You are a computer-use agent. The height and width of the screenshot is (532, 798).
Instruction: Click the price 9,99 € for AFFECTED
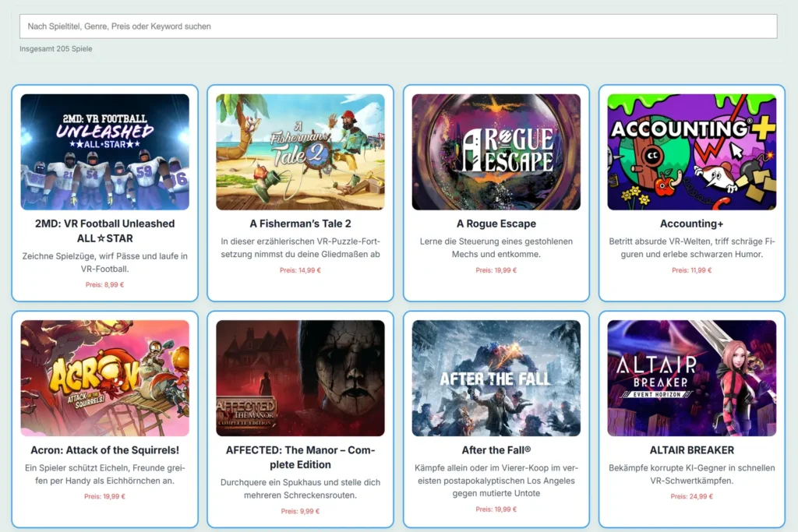(300, 511)
